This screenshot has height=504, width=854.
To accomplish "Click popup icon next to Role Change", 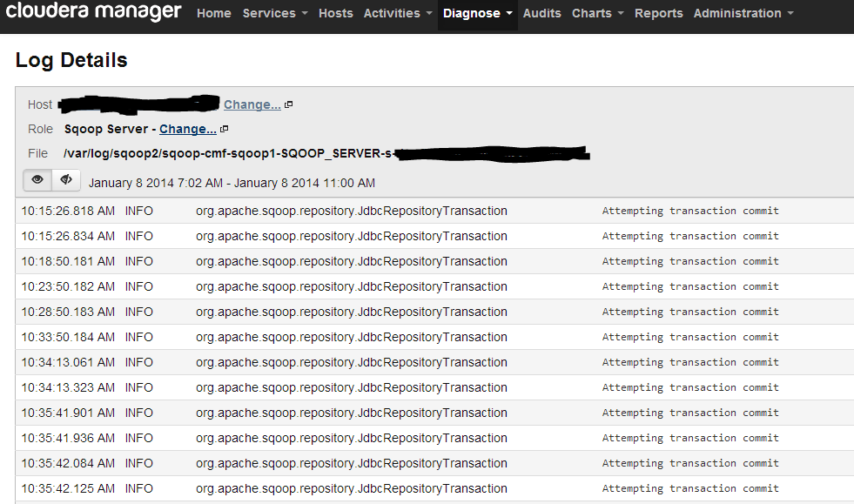I will click(x=225, y=129).
